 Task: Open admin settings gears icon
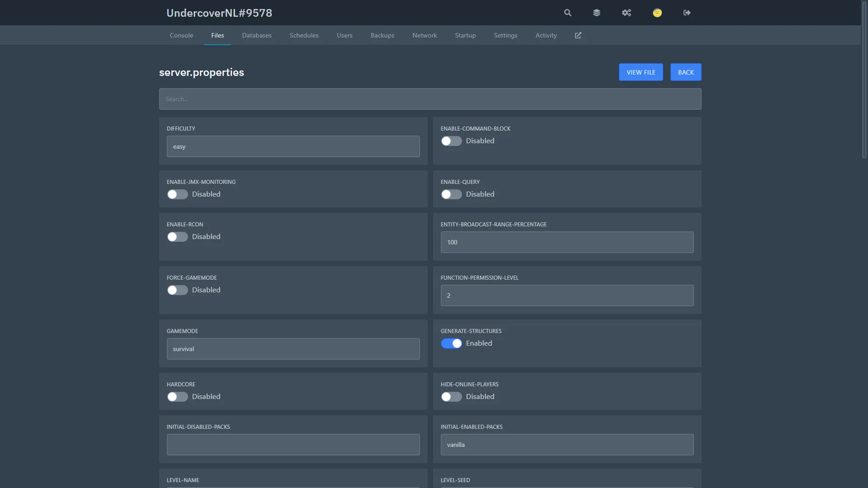(x=626, y=13)
